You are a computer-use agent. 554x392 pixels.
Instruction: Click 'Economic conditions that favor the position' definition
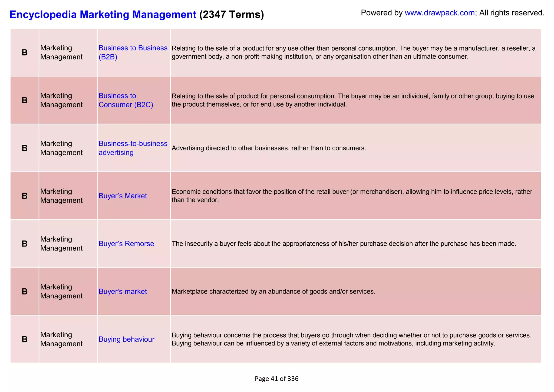pos(352,196)
